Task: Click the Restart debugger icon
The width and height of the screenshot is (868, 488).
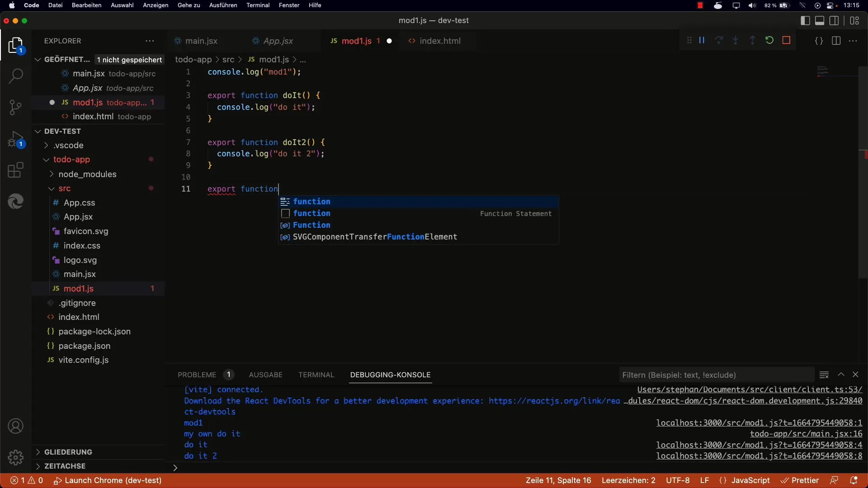Action: click(769, 41)
